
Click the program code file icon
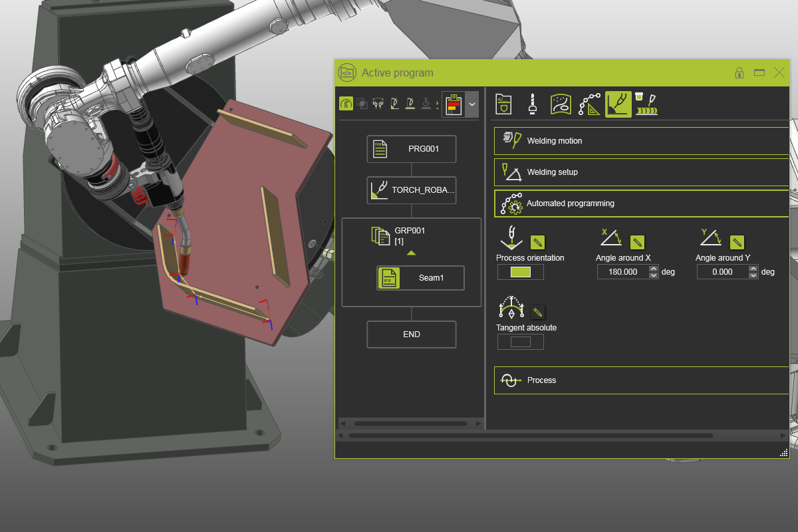(503, 104)
